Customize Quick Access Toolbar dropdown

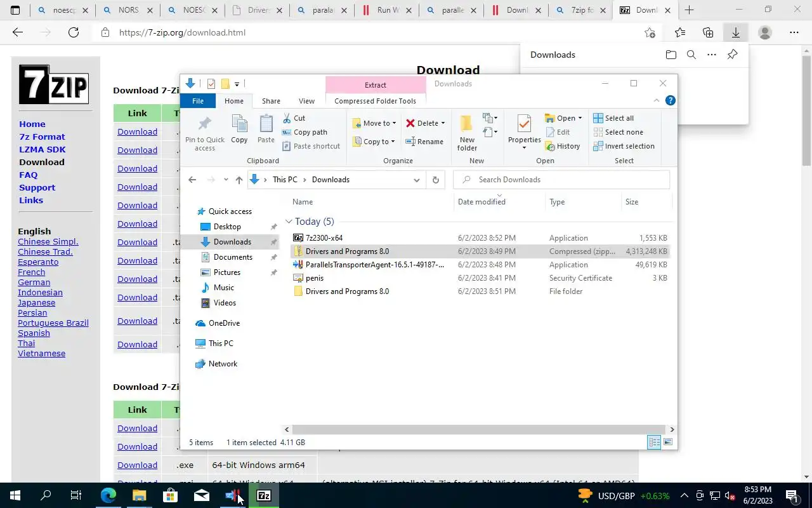(237, 84)
